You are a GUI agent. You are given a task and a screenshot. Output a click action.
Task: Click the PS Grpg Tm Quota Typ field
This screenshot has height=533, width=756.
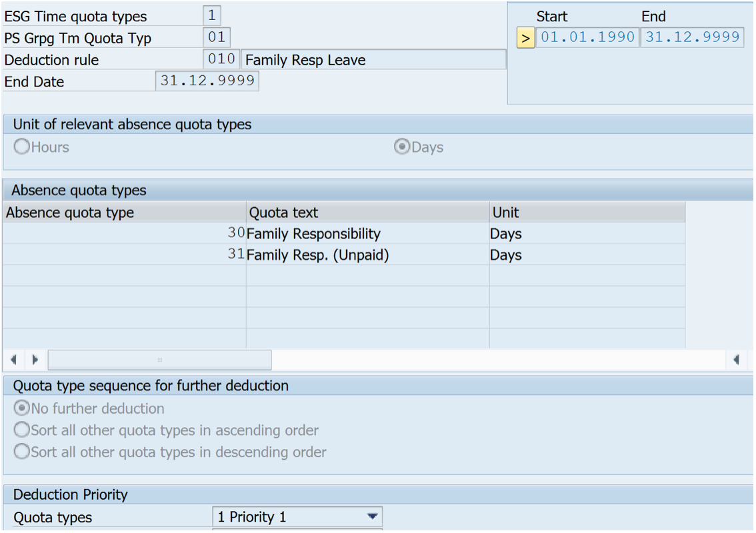point(217,37)
